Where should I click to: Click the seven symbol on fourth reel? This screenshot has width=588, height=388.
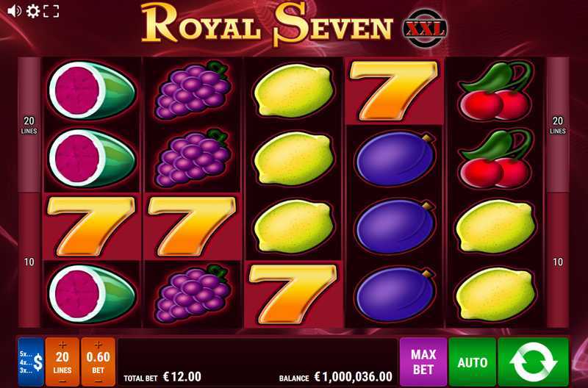(x=394, y=91)
